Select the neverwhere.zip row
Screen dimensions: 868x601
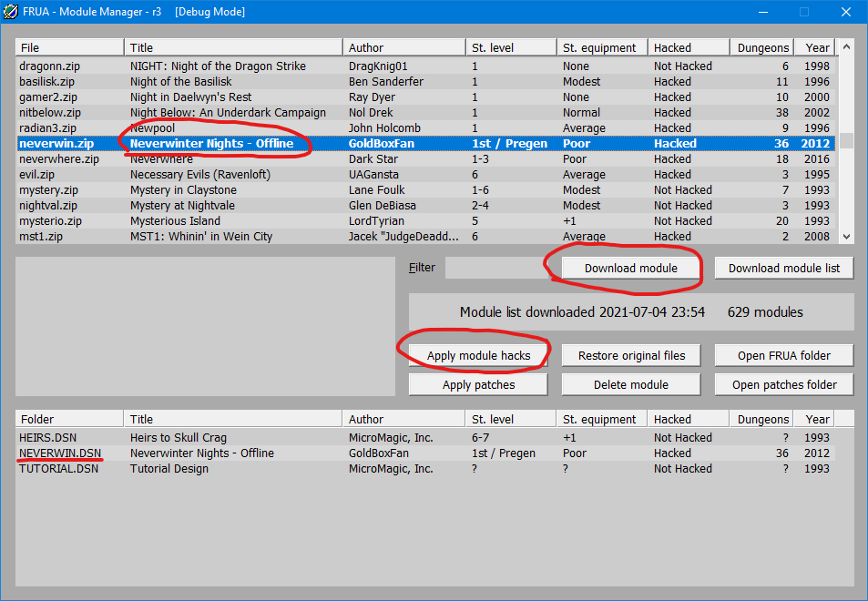click(x=425, y=158)
